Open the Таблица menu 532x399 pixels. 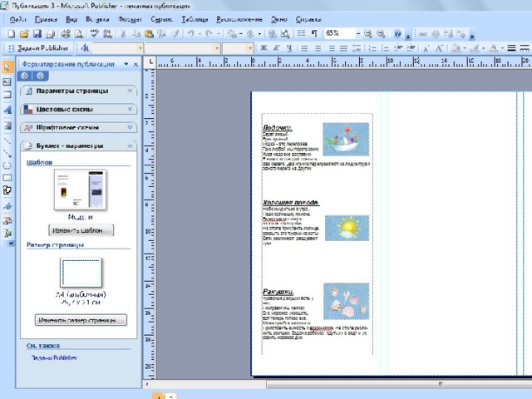pyautogui.click(x=194, y=18)
